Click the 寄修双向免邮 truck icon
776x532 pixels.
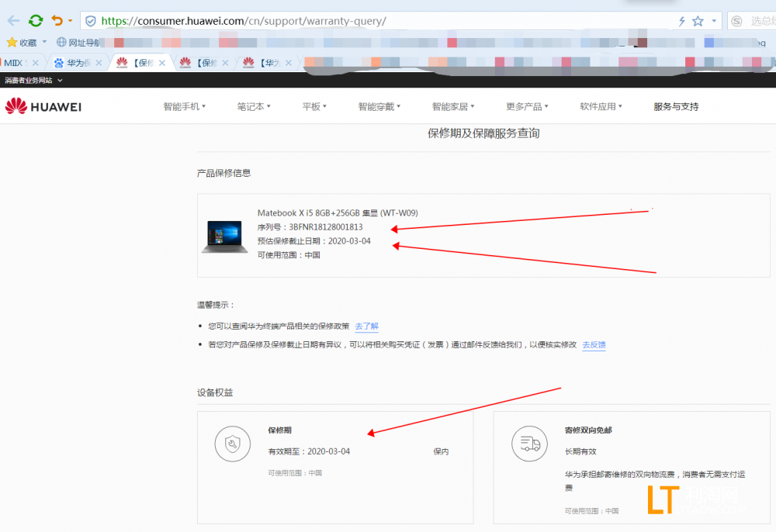tap(529, 444)
